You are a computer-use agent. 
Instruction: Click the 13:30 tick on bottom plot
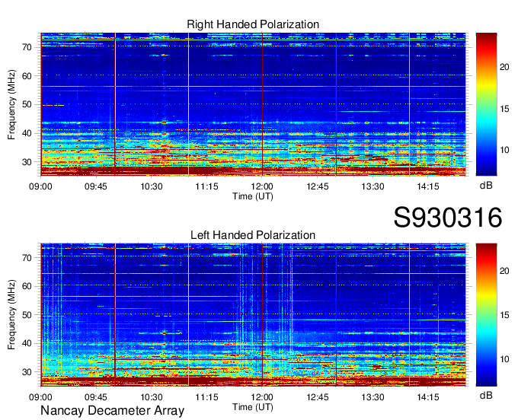pyautogui.click(x=373, y=397)
